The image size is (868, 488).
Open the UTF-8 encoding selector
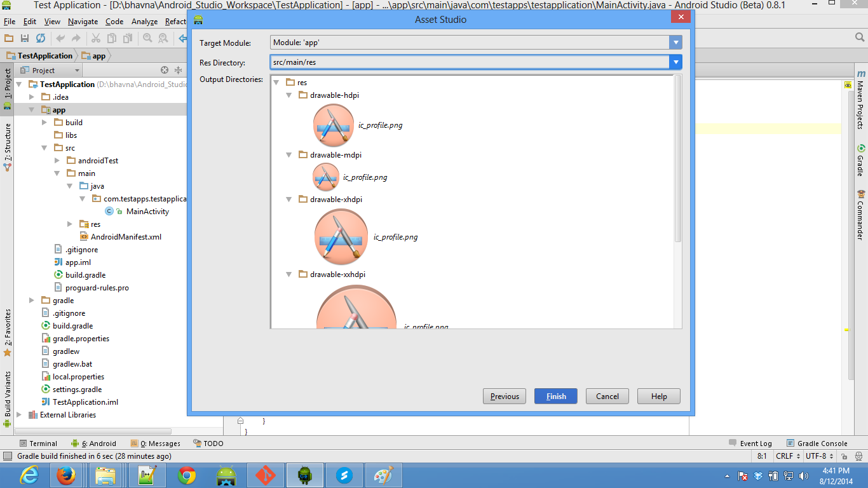[819, 456]
